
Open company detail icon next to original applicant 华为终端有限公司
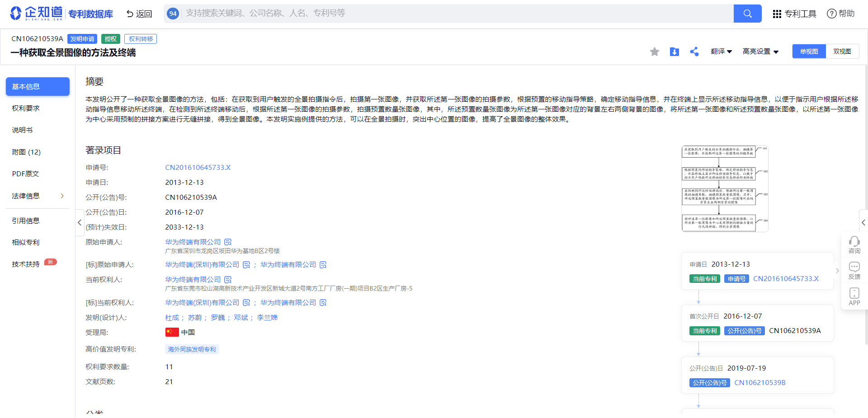tap(228, 242)
